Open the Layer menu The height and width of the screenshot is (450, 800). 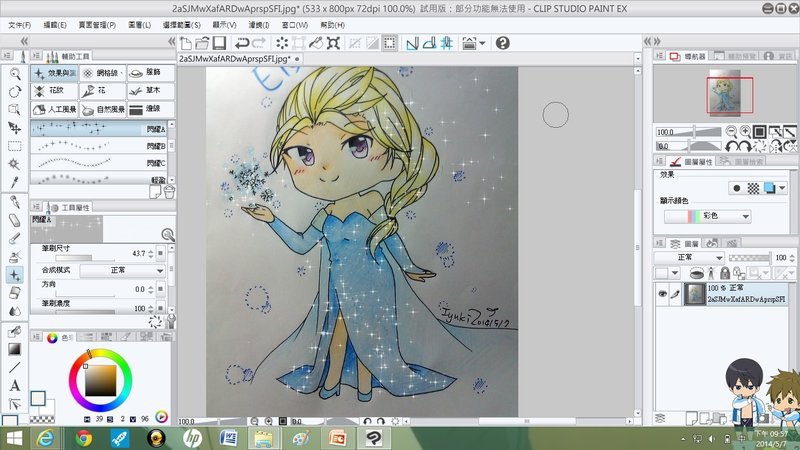tap(139, 24)
